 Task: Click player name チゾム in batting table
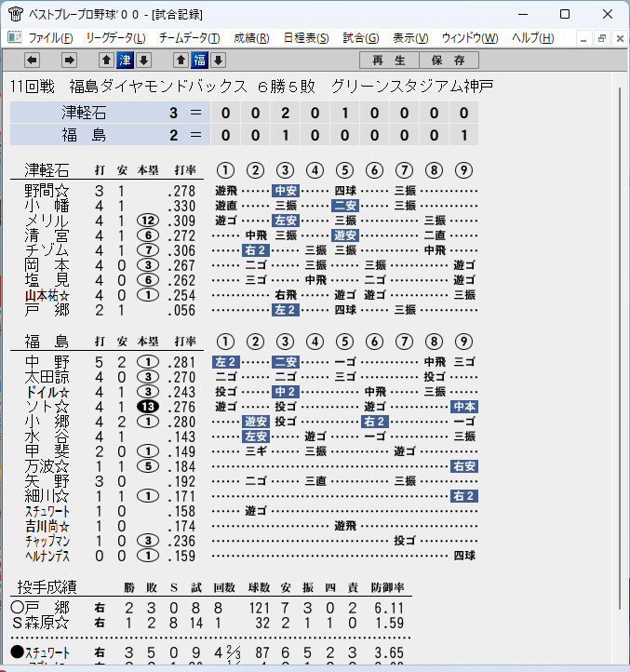(47, 250)
